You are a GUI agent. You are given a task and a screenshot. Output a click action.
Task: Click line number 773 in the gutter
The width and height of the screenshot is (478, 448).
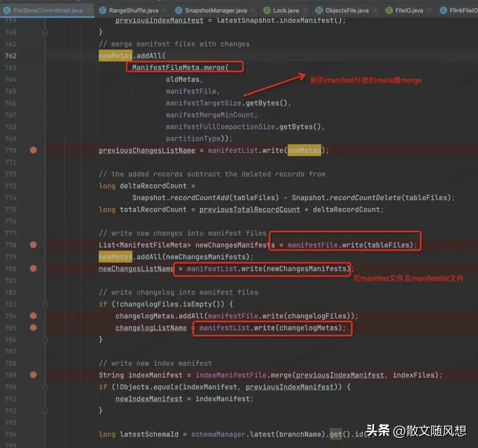tap(11, 186)
